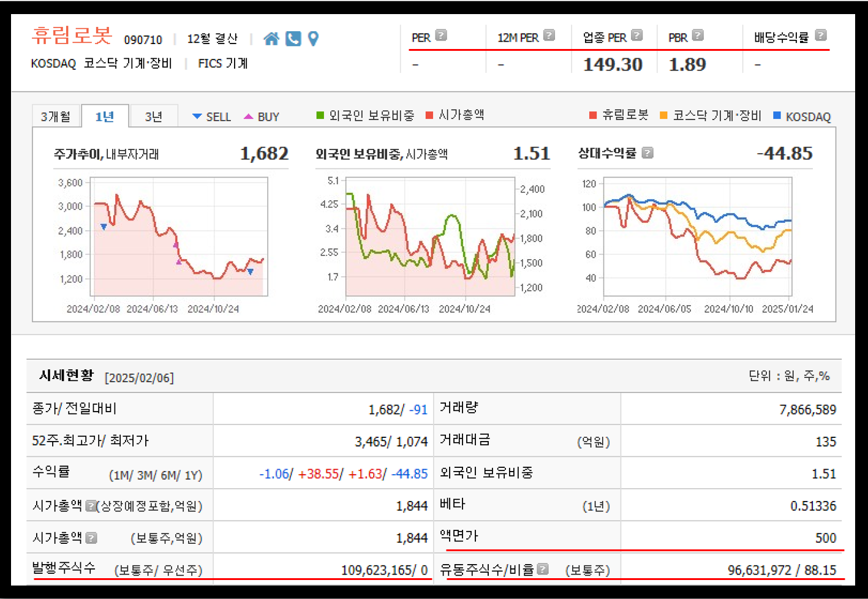The height and width of the screenshot is (599, 868).
Task: Click the 3M return value +38.55
Action: coord(319,474)
